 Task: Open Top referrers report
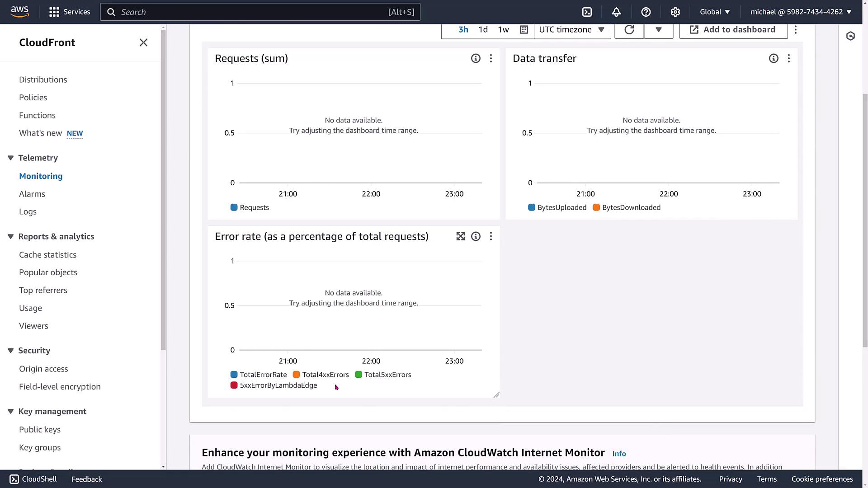43,290
